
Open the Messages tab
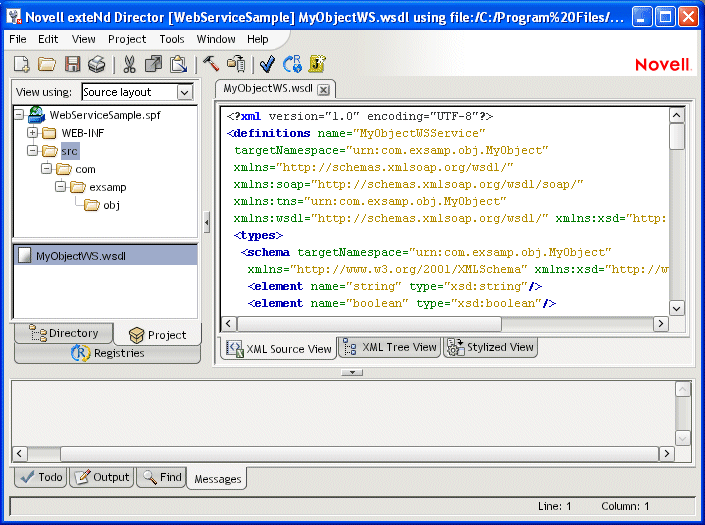pyautogui.click(x=218, y=479)
